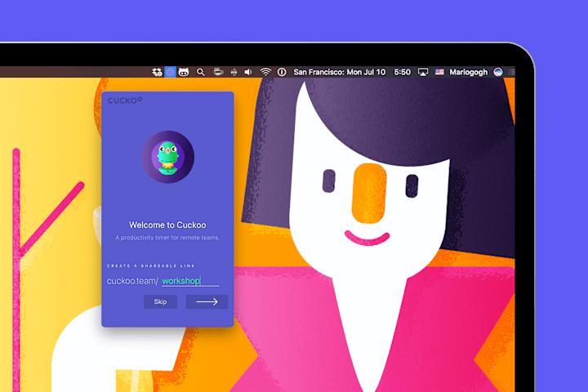Screen dimensions: 588x392
Task: Open the US flag input menu
Action: 439,72
